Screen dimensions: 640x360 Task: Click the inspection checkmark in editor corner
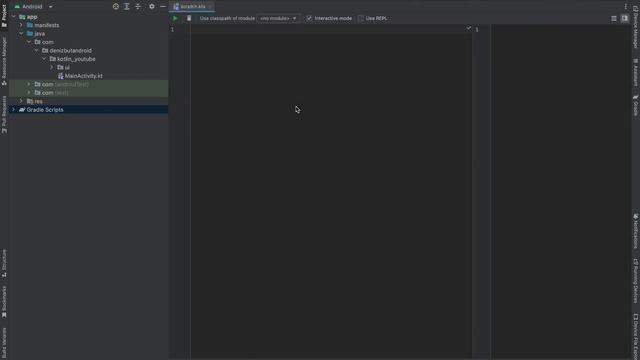[469, 28]
